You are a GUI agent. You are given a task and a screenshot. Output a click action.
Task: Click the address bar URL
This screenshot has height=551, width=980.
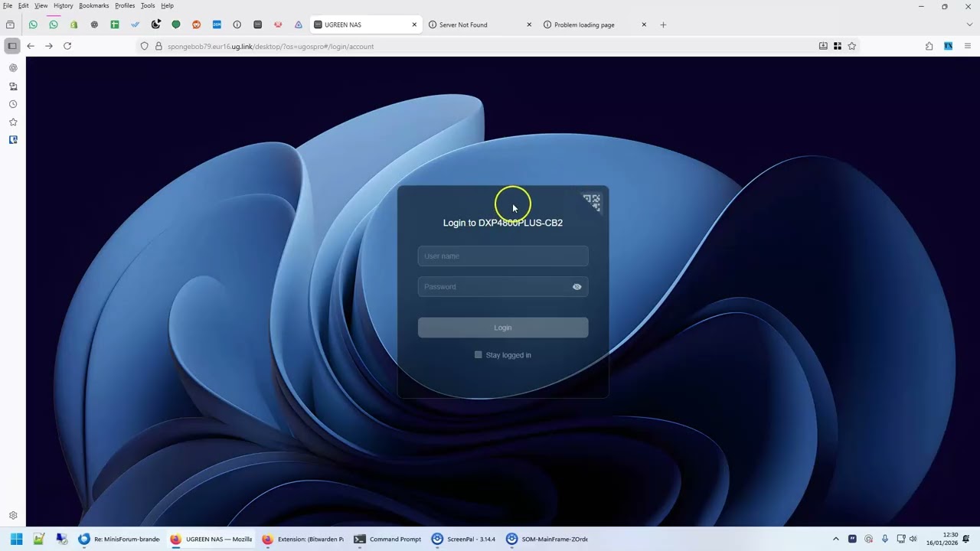click(270, 46)
